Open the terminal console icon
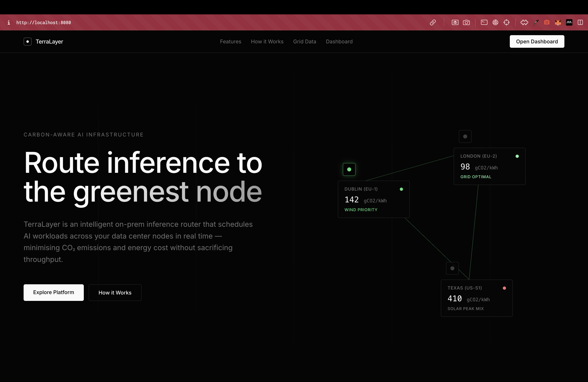Screen dimensions: 588x382 [x=484, y=22]
